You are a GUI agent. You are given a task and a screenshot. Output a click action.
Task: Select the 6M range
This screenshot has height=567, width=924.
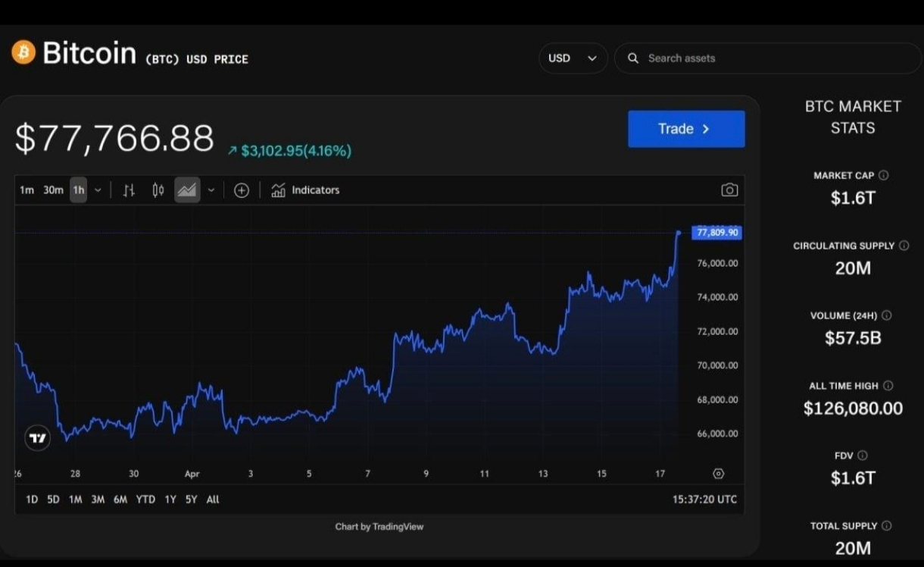(120, 500)
